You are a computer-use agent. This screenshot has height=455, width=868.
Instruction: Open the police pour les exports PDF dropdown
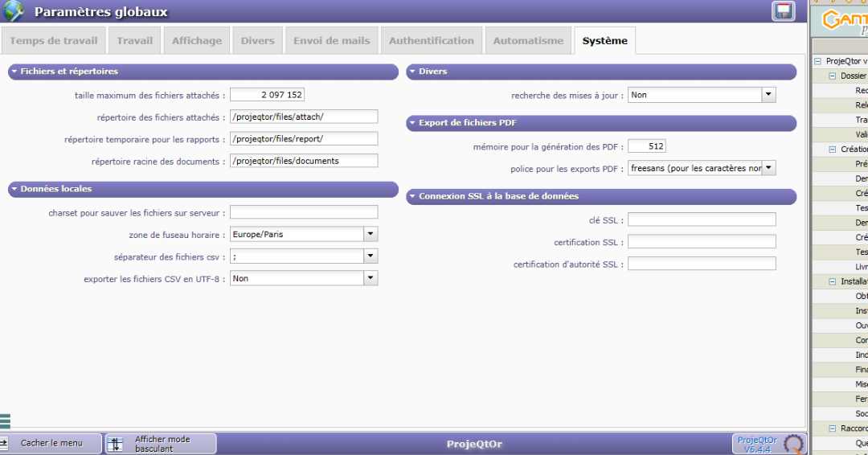point(768,168)
